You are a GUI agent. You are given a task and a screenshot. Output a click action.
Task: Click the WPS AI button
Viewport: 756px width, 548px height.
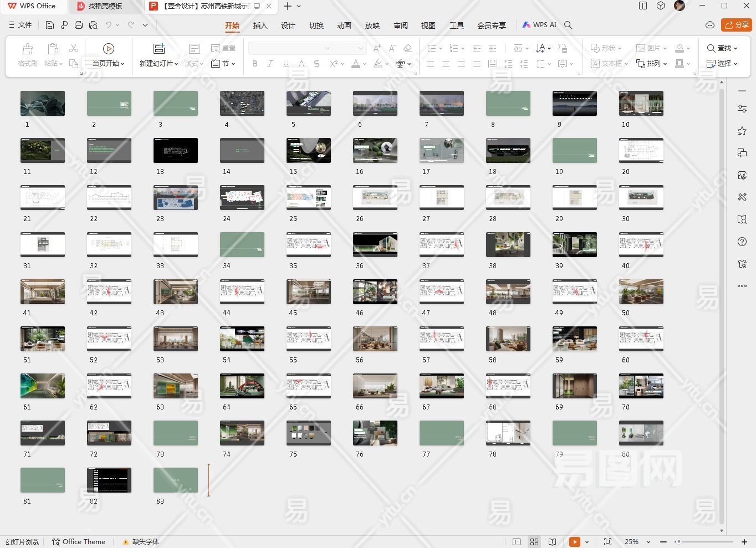pos(539,25)
